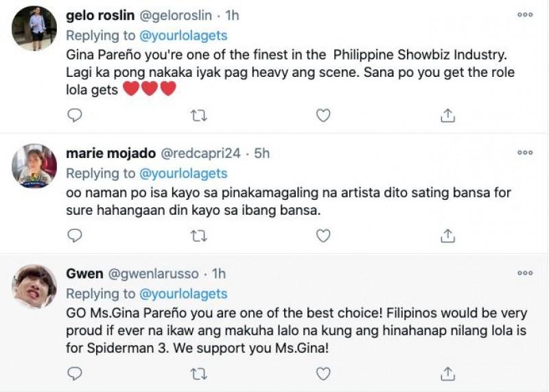Like Gwen's tweet
The width and height of the screenshot is (549, 392).
(323, 373)
